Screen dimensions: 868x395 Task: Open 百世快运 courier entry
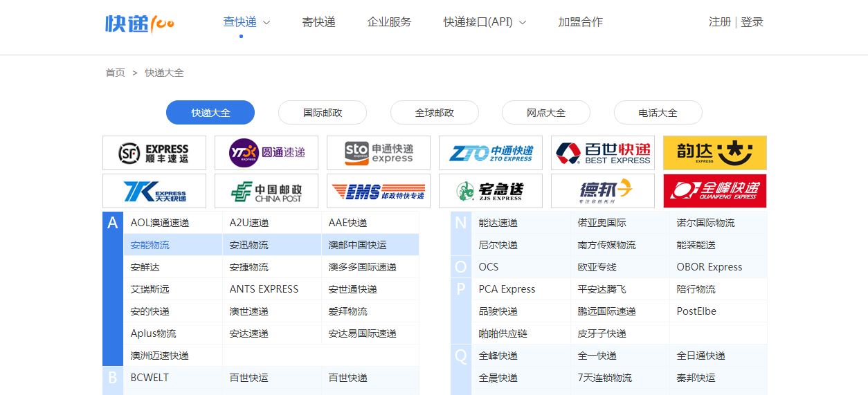click(x=249, y=378)
